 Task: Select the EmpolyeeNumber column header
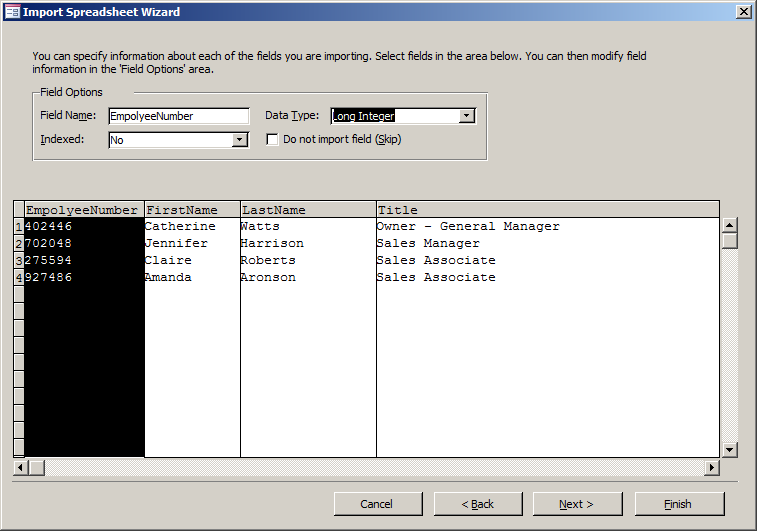pos(84,210)
